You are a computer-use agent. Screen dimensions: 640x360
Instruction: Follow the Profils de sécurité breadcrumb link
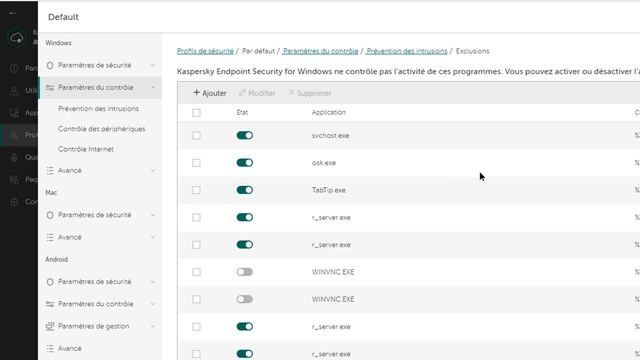[x=205, y=51]
